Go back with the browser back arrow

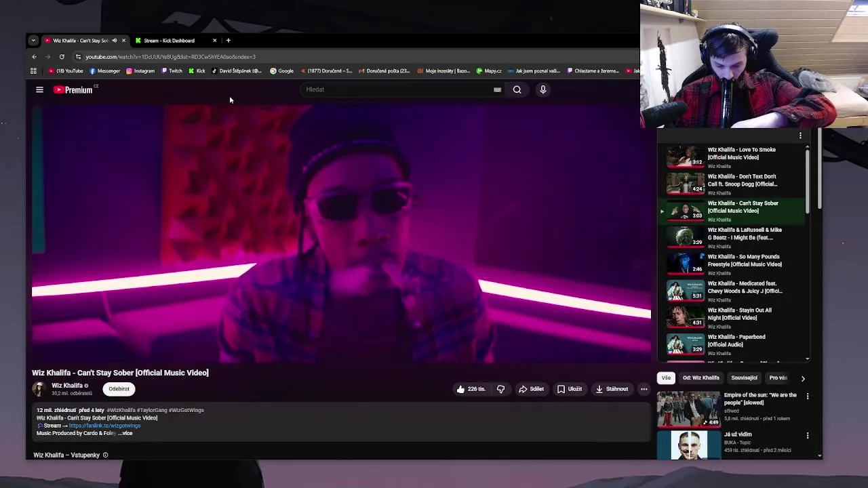coord(34,57)
